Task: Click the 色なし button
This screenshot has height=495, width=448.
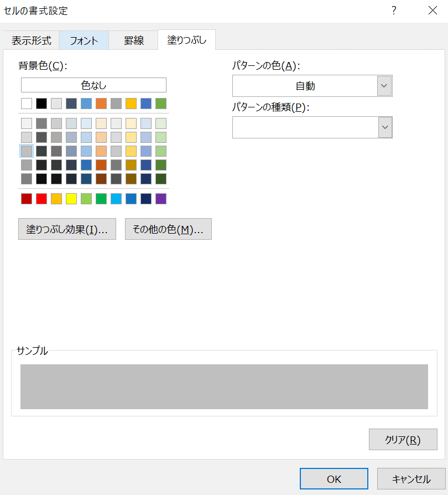Action: (93, 85)
